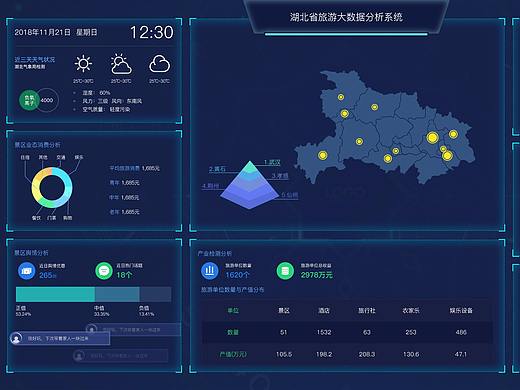Click the 4000 value circle
520x390 pixels.
[x=47, y=100]
